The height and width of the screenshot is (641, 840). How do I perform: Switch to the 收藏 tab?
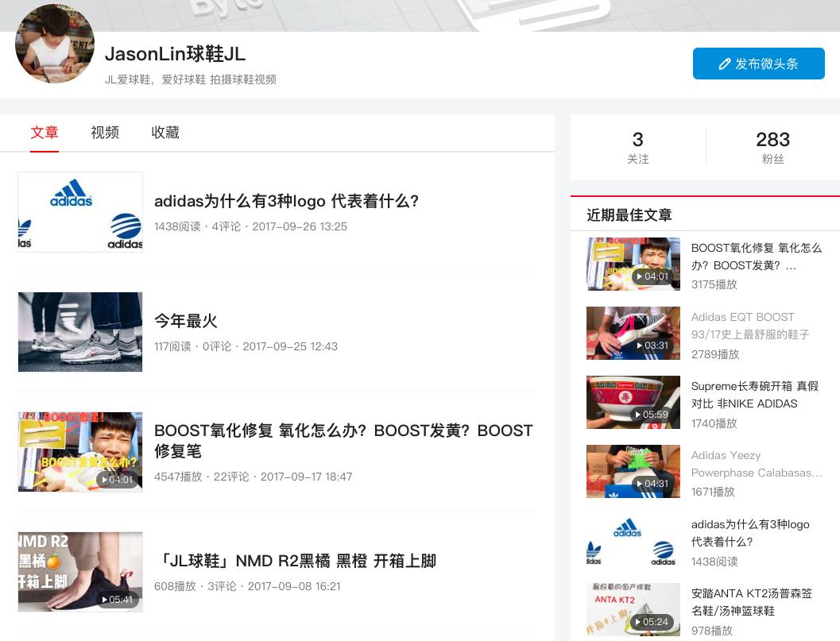tap(165, 133)
